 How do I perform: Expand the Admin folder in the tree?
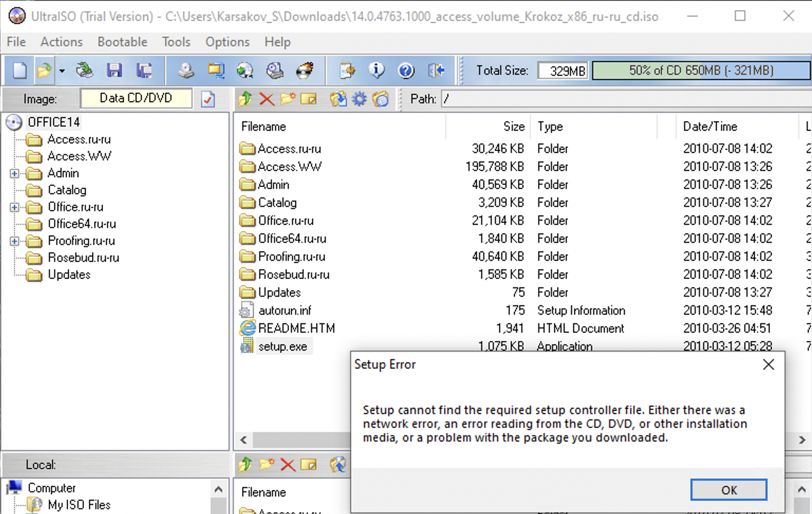pos(15,173)
